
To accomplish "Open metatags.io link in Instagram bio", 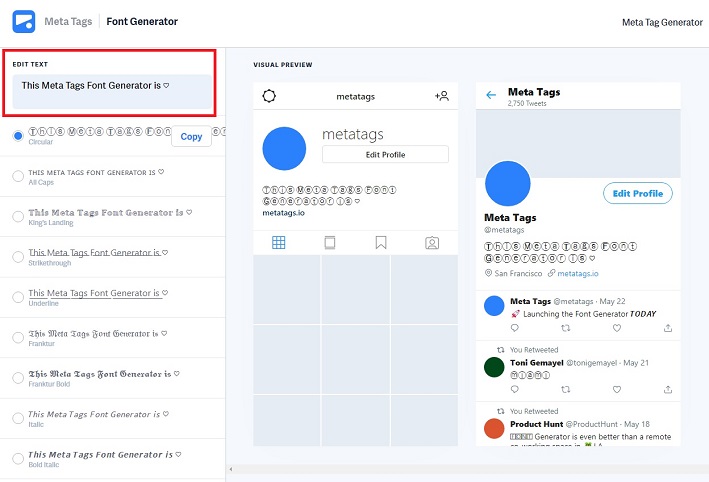I will click(x=284, y=213).
